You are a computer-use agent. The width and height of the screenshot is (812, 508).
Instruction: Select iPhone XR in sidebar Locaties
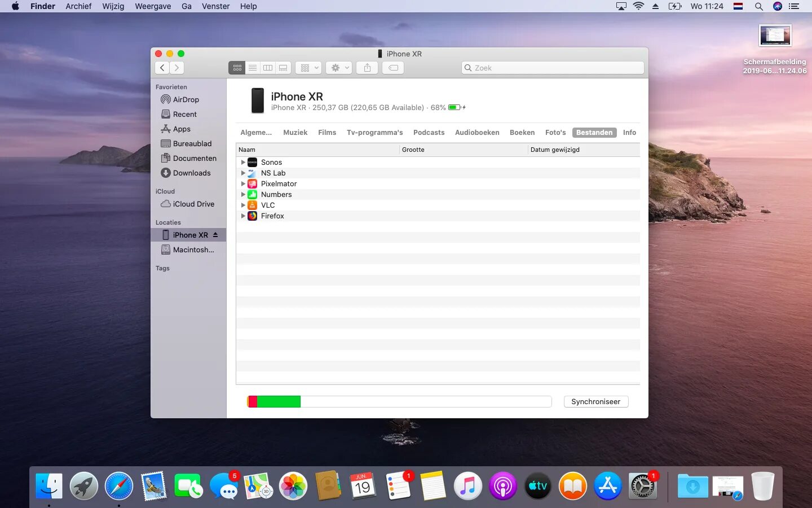(188, 235)
